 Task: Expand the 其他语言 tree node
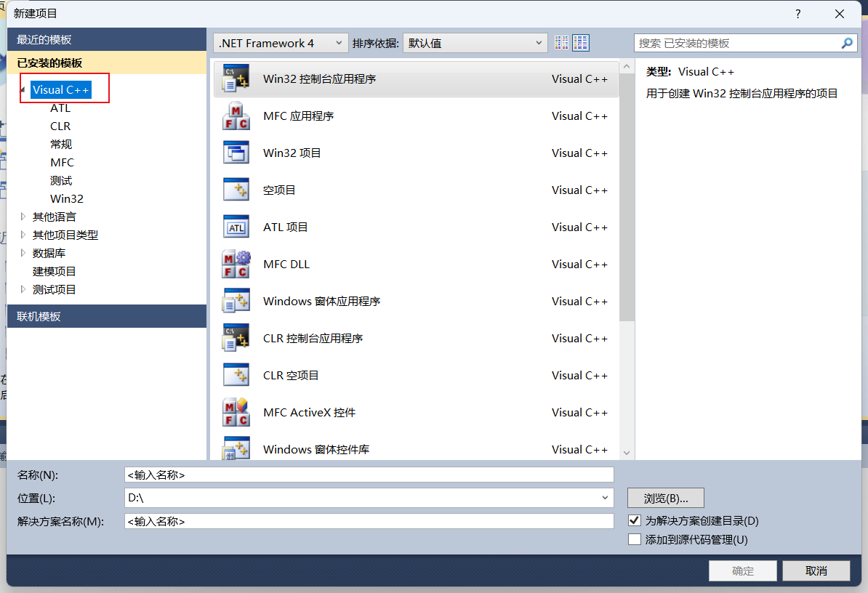click(x=23, y=217)
